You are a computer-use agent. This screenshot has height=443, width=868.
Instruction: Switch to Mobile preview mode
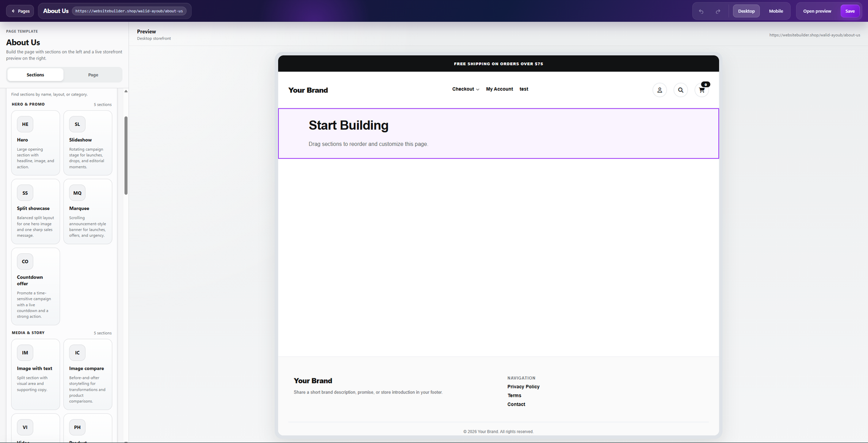(x=776, y=11)
